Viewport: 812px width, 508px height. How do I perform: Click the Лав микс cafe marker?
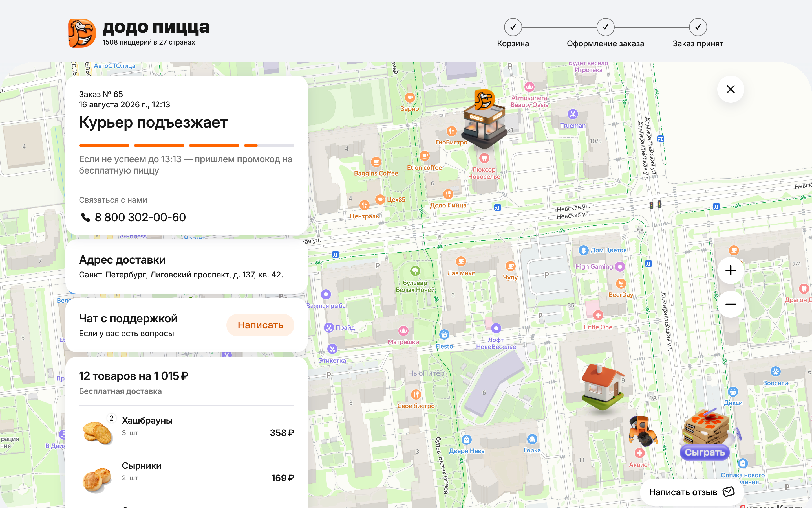tap(461, 261)
